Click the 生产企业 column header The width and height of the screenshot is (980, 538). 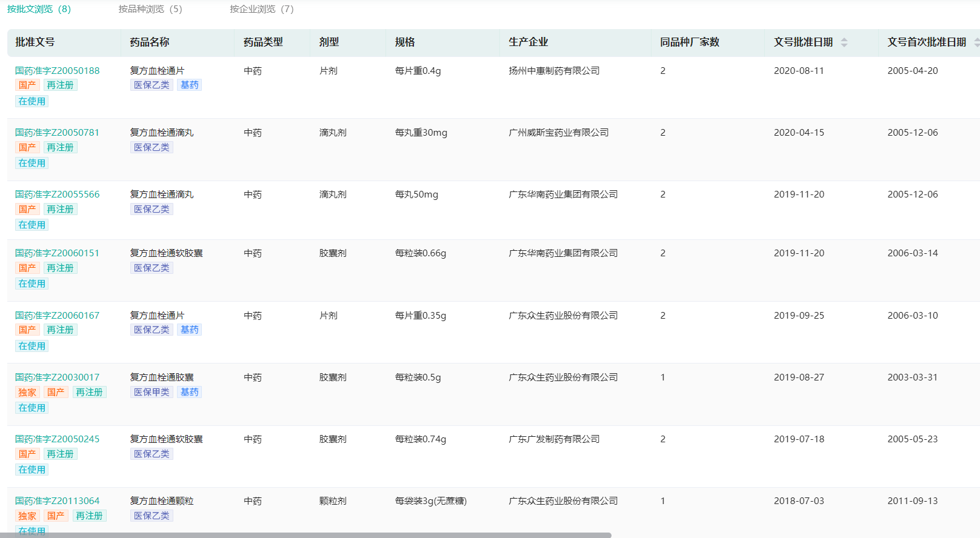[x=528, y=42]
